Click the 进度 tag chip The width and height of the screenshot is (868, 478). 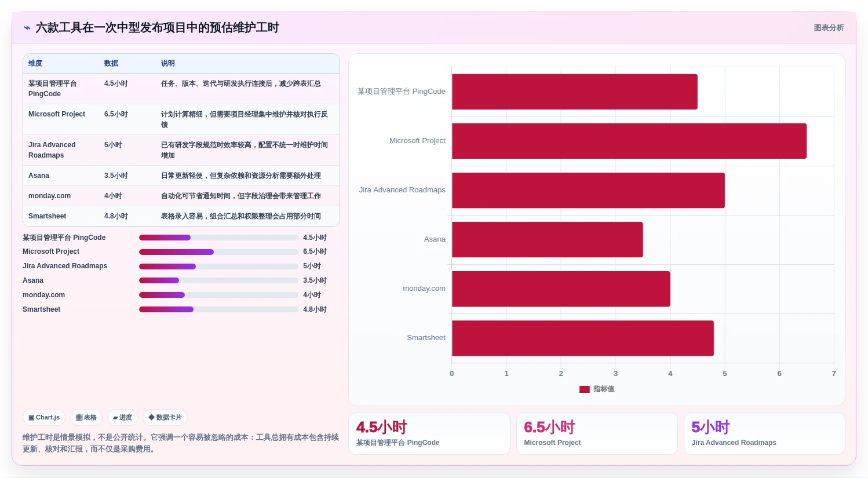tap(122, 417)
